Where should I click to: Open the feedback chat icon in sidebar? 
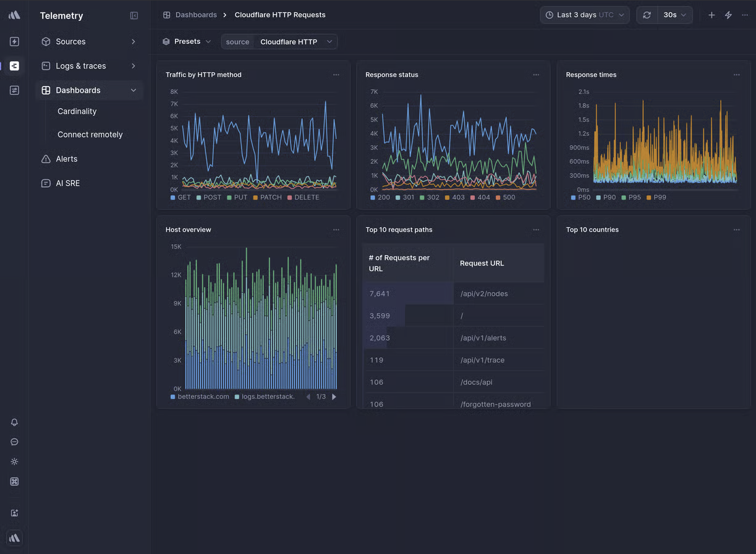[14, 442]
